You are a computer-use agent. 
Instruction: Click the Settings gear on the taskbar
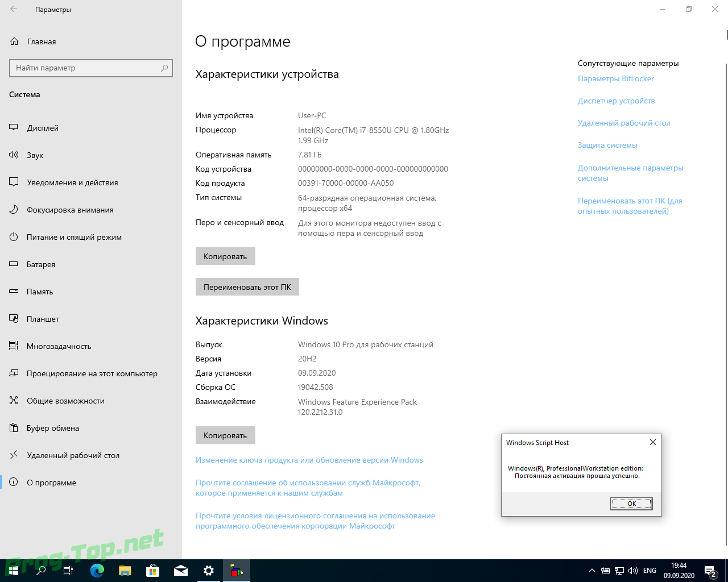pos(209,571)
